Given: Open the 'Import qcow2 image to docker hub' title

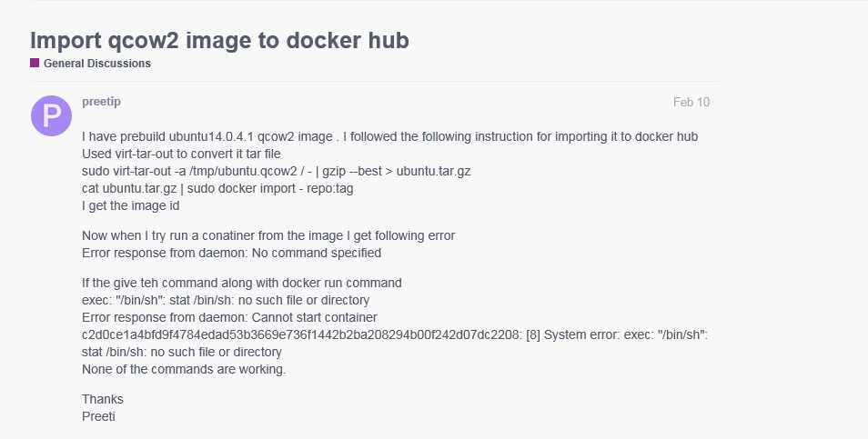Looking at the screenshot, I should (x=219, y=40).
